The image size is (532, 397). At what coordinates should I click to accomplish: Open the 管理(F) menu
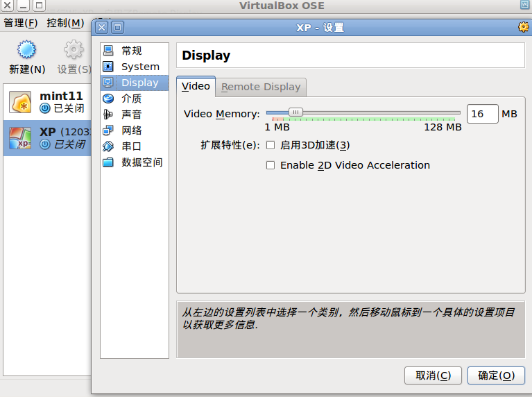pos(21,23)
